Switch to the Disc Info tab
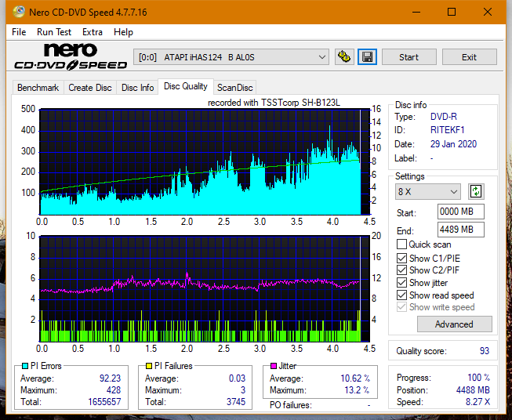This screenshot has width=512, height=420. (137, 88)
